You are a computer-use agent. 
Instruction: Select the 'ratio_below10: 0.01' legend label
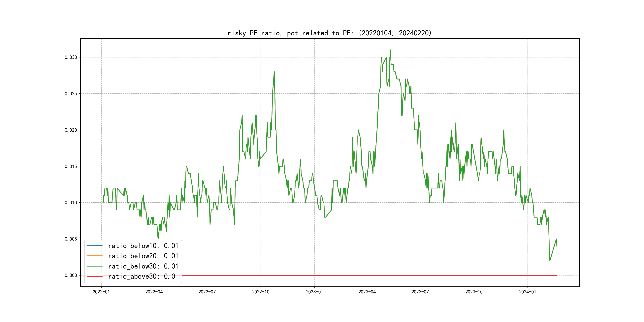click(143, 246)
